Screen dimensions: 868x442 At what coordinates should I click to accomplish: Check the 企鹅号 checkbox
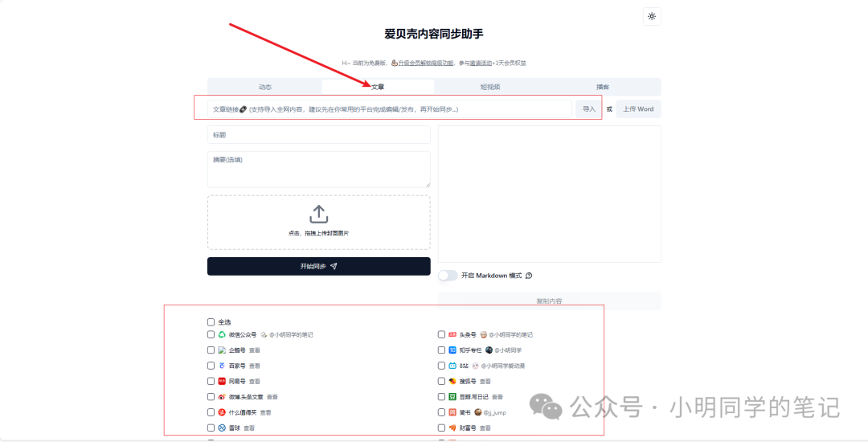[x=211, y=350]
